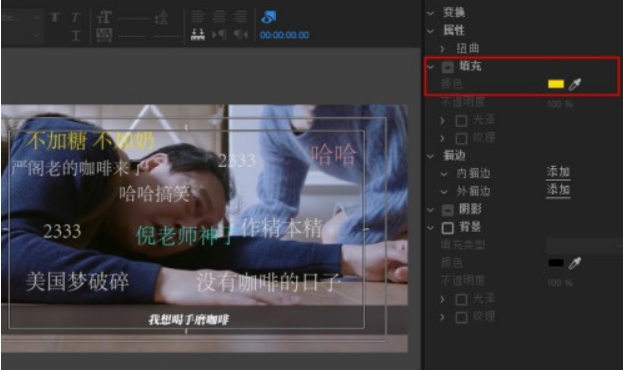Pick fill color with 填充 eyedropper
623x370 pixels.
575,84
